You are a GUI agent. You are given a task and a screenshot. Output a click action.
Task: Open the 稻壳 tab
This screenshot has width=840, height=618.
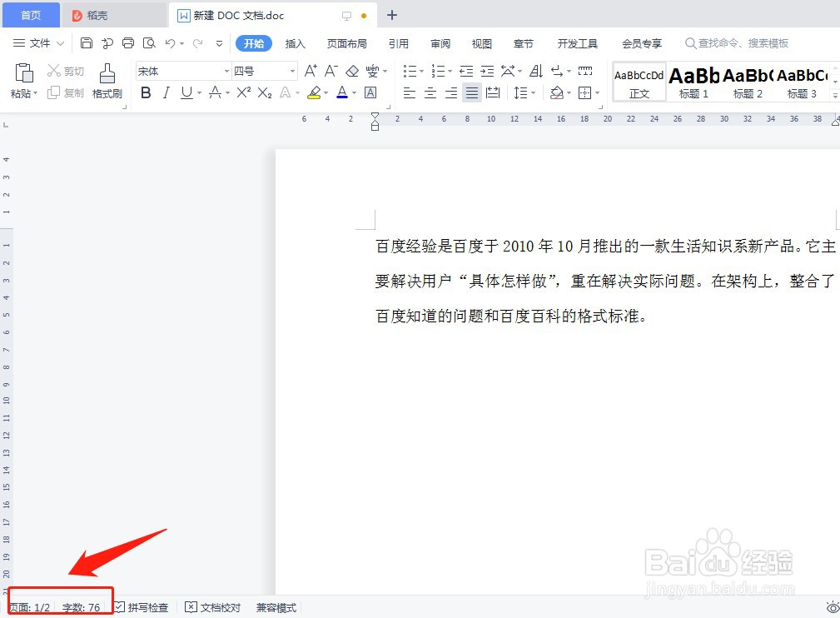pos(113,15)
